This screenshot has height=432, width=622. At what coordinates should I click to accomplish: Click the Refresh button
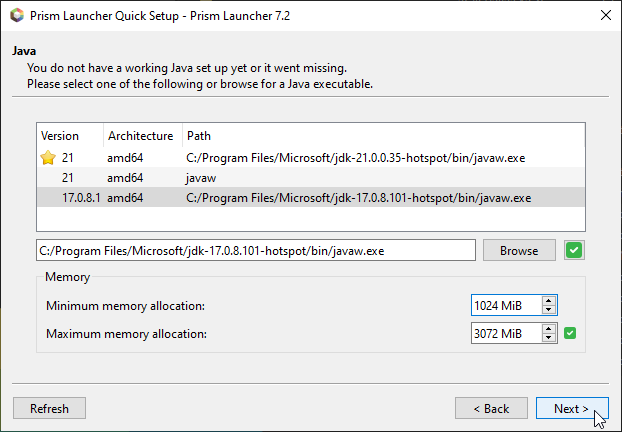click(49, 408)
